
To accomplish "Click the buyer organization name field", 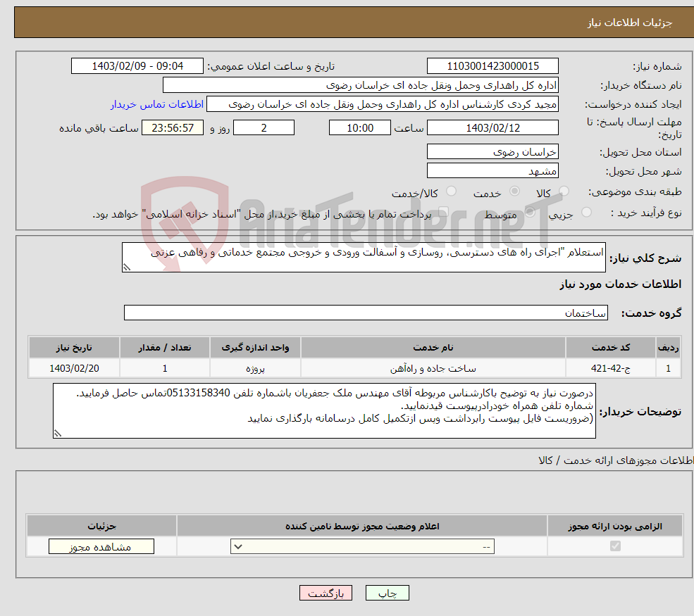I will point(360,85).
